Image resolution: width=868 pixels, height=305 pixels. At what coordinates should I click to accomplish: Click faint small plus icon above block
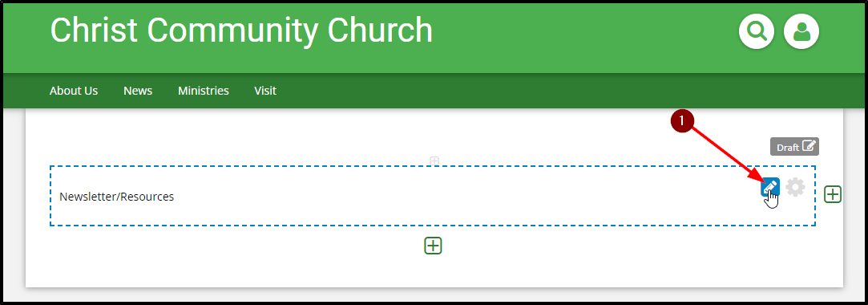(x=434, y=161)
